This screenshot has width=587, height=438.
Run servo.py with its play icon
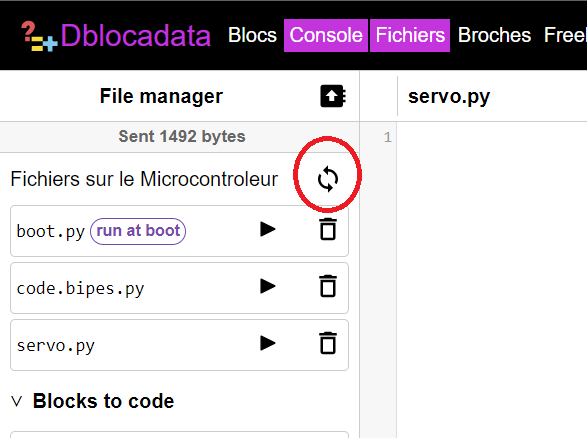[x=268, y=343]
